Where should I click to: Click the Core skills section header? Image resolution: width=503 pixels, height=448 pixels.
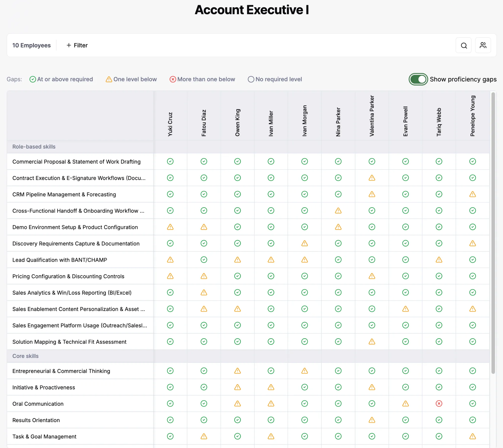25,356
